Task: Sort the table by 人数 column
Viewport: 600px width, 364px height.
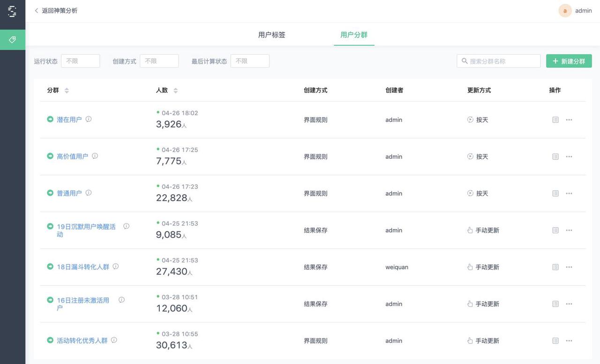Action: 175,90
